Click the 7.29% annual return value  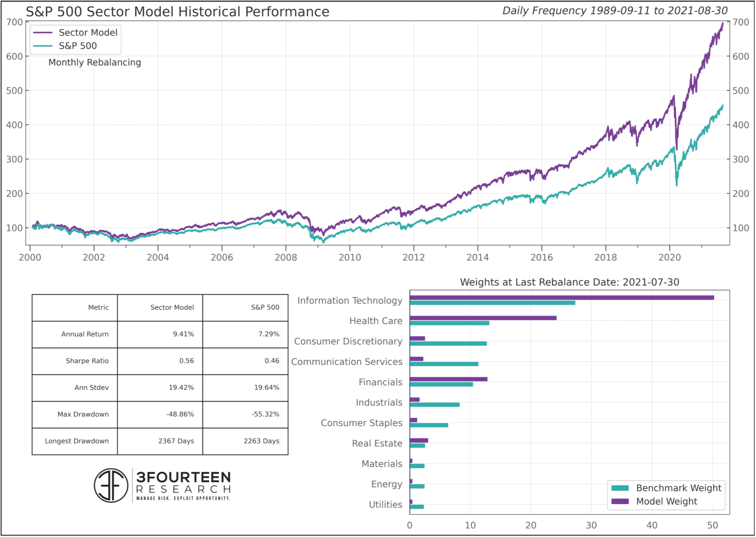click(269, 334)
